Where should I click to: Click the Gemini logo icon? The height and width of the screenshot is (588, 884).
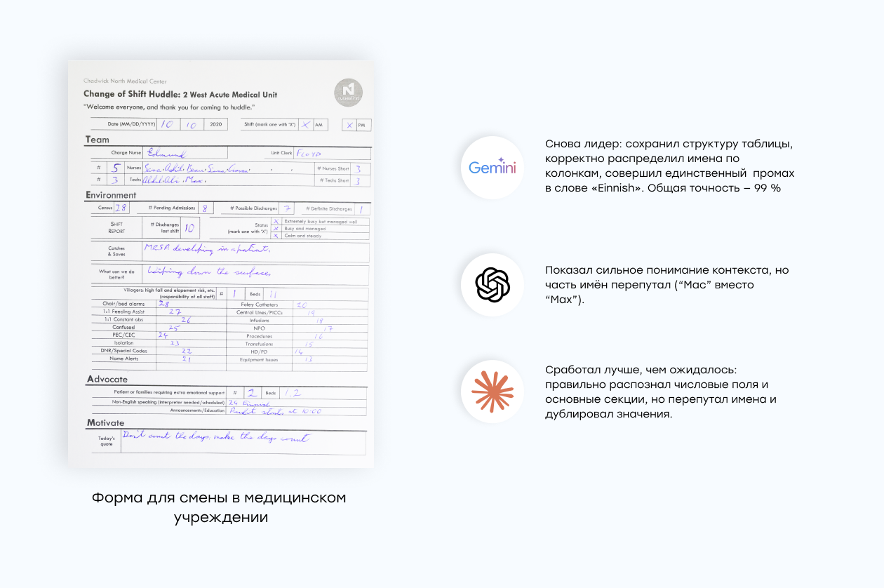pos(492,168)
